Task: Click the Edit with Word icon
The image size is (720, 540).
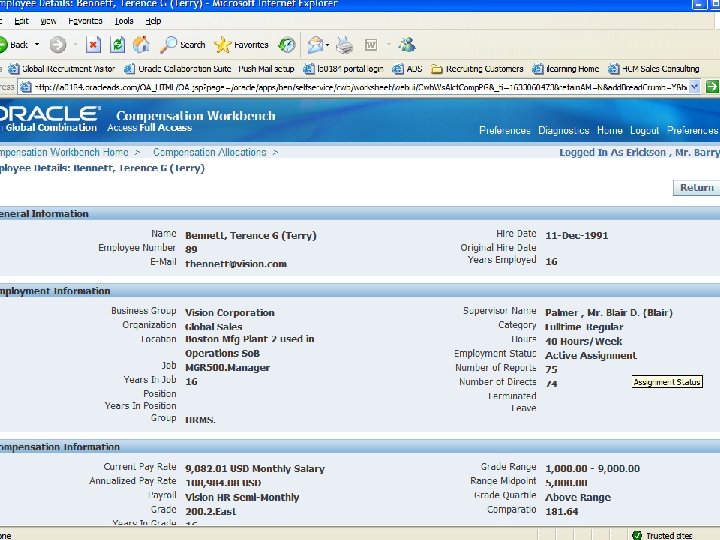Action: [x=371, y=45]
